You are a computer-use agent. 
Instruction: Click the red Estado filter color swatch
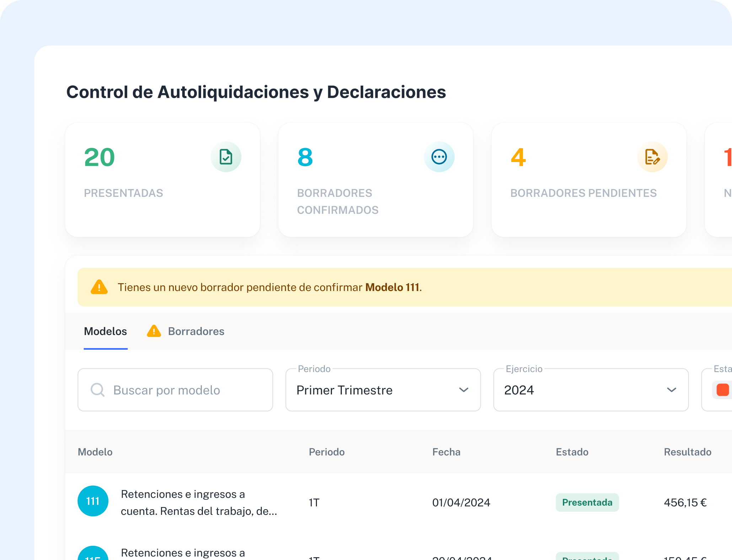click(x=723, y=390)
